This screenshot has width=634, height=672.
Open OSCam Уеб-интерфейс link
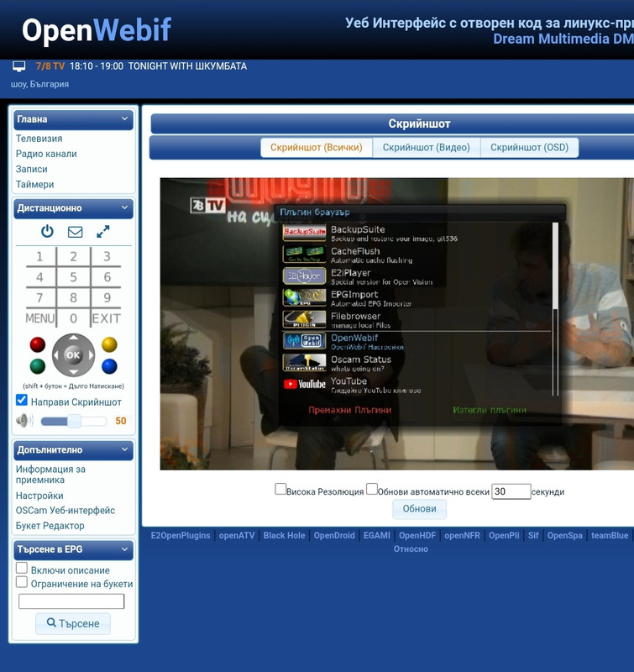65,511
